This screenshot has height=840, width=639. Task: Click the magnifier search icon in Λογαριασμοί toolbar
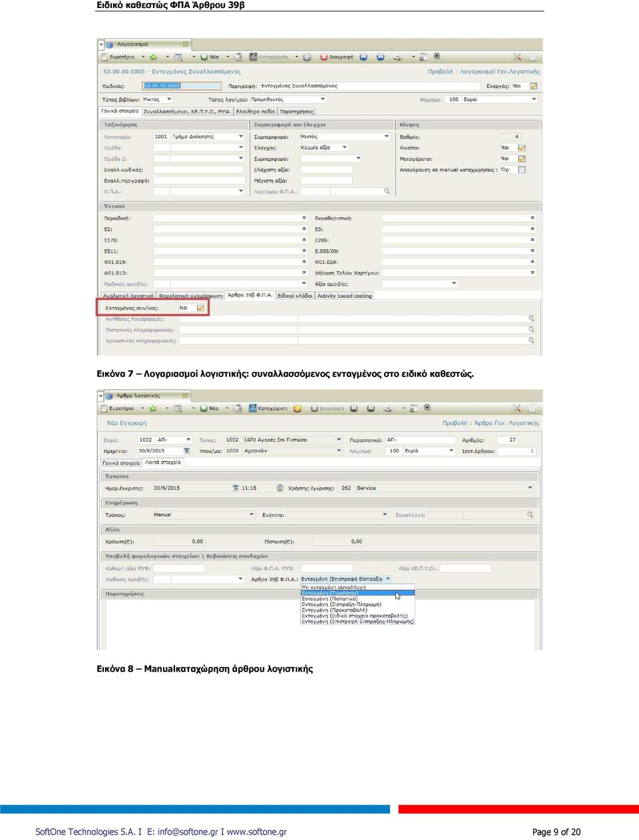(437, 57)
